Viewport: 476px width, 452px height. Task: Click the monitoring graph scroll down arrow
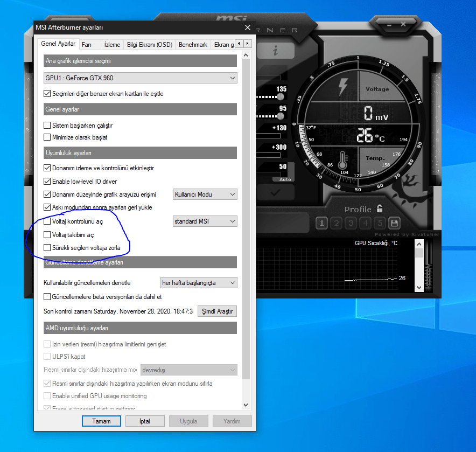point(419,287)
